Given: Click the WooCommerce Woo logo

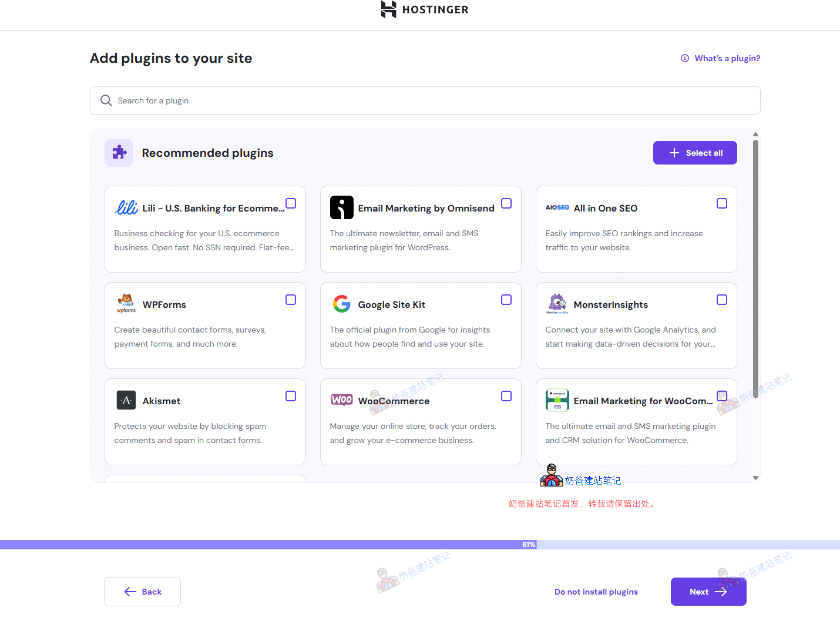Looking at the screenshot, I should [341, 400].
